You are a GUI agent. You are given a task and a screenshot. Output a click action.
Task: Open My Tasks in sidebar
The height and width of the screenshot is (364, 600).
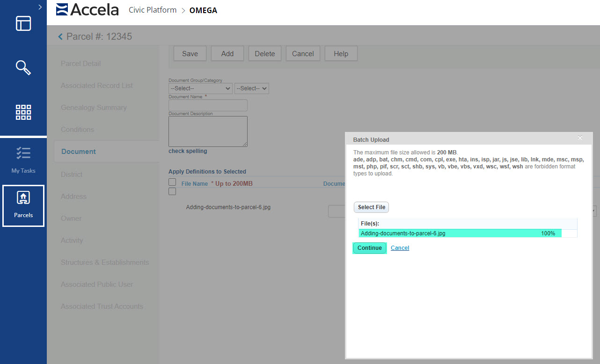click(23, 160)
